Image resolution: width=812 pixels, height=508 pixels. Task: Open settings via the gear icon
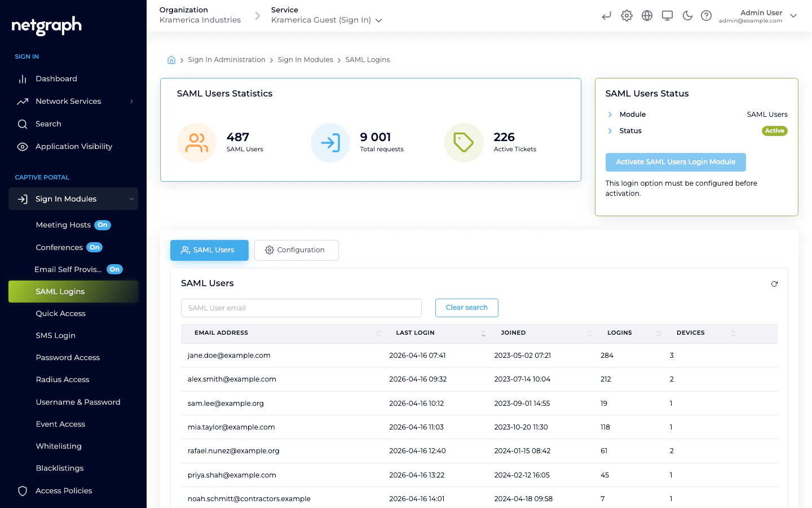pyautogui.click(x=626, y=16)
